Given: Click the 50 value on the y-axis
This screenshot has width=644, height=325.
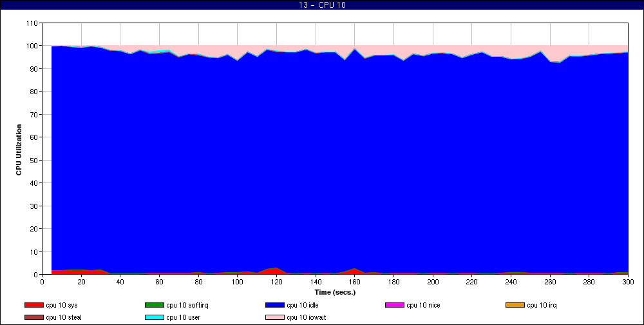Looking at the screenshot, I should coord(33,160).
